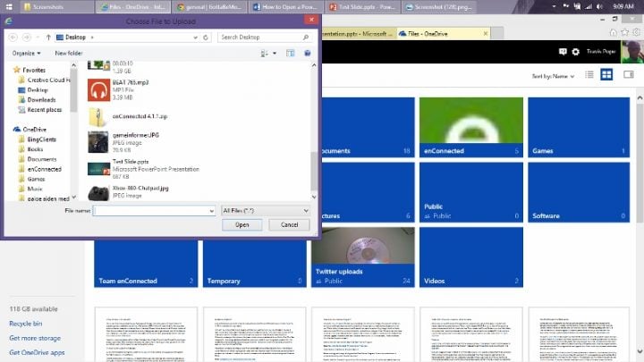Open the Team enConnected folder tile
This screenshot has width=644, height=362.
click(146, 264)
